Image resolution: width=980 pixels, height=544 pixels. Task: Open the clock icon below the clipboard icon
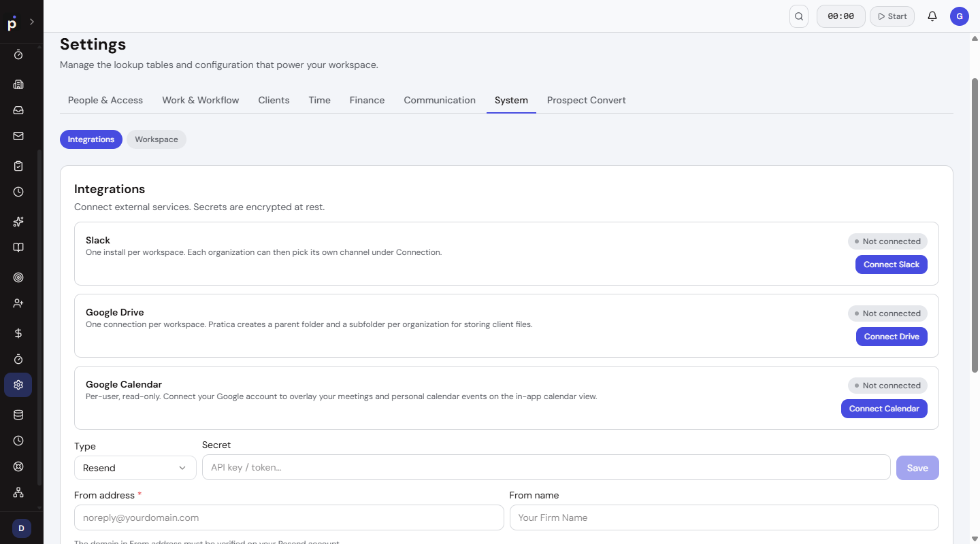[18, 192]
